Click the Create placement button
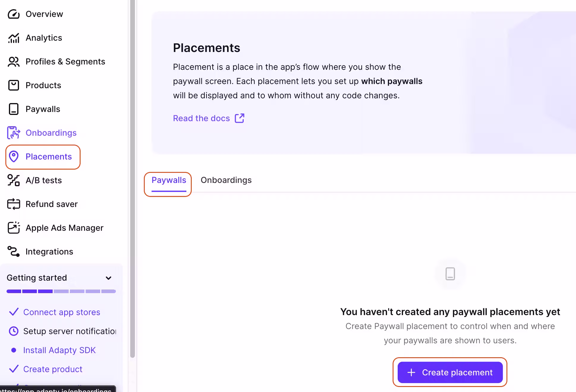The width and height of the screenshot is (576, 392). coord(450,372)
